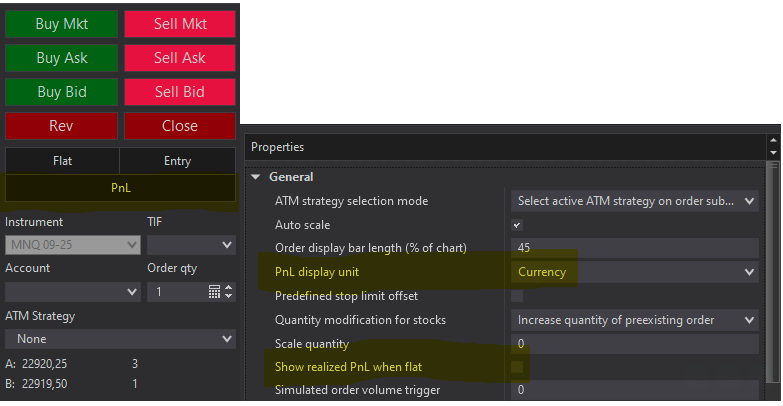
Task: Toggle the Auto scale checkbox
Action: (x=517, y=225)
